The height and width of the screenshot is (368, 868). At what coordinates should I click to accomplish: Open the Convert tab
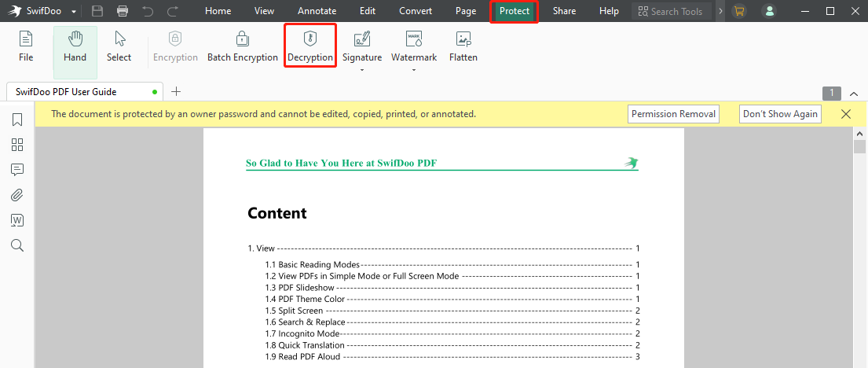click(x=416, y=11)
